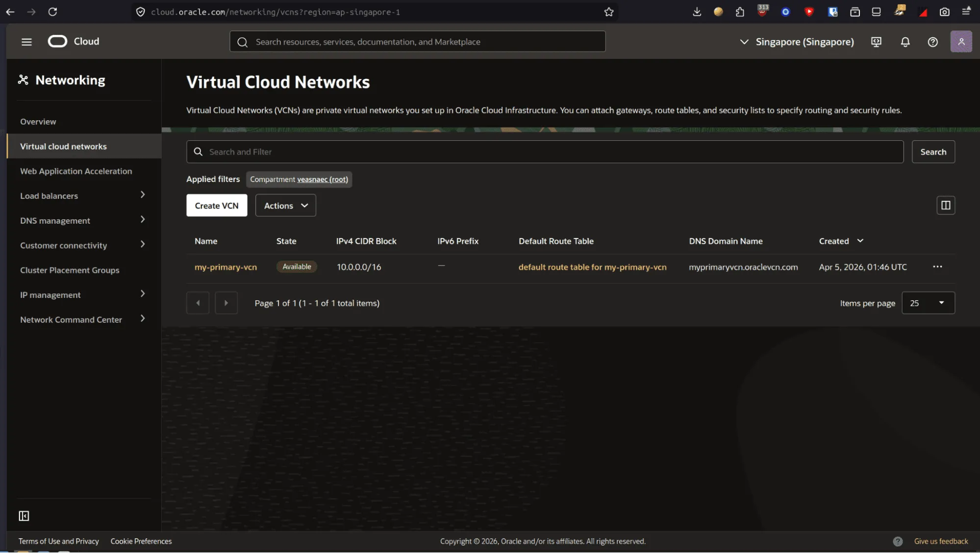Bookmark this page with the star icon

tap(609, 12)
